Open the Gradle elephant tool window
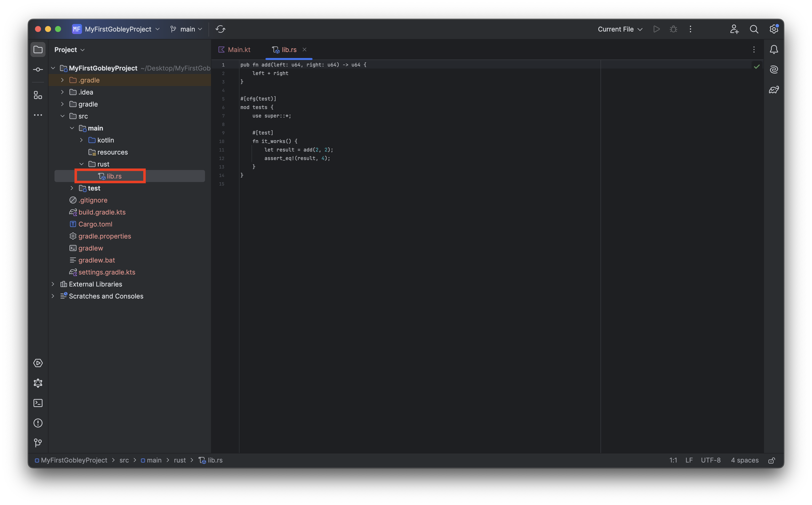 [x=773, y=89]
